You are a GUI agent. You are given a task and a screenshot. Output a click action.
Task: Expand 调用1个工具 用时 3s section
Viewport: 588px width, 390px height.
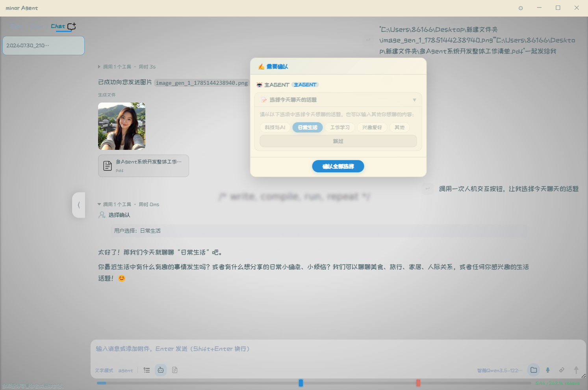click(x=127, y=67)
